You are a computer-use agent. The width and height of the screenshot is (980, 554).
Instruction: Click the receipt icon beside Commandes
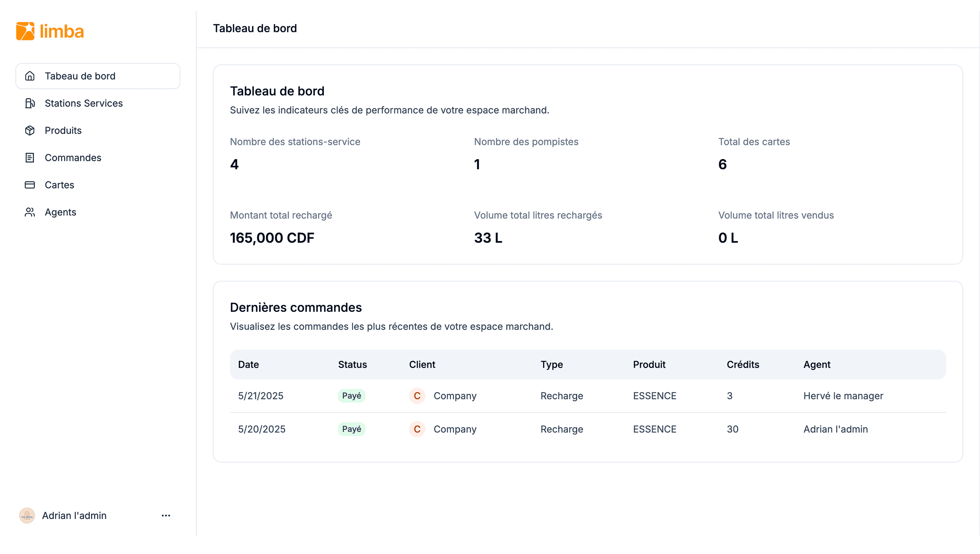coord(30,158)
